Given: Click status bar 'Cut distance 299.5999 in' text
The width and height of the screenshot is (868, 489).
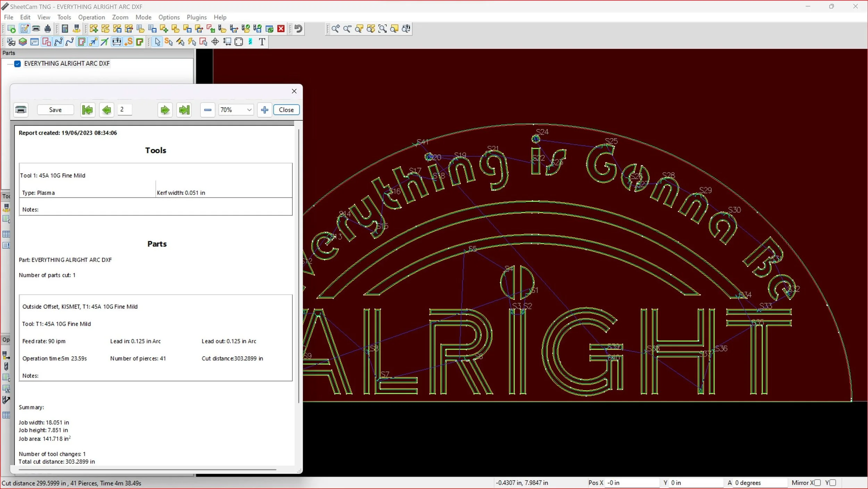Looking at the screenshot, I should tap(34, 483).
